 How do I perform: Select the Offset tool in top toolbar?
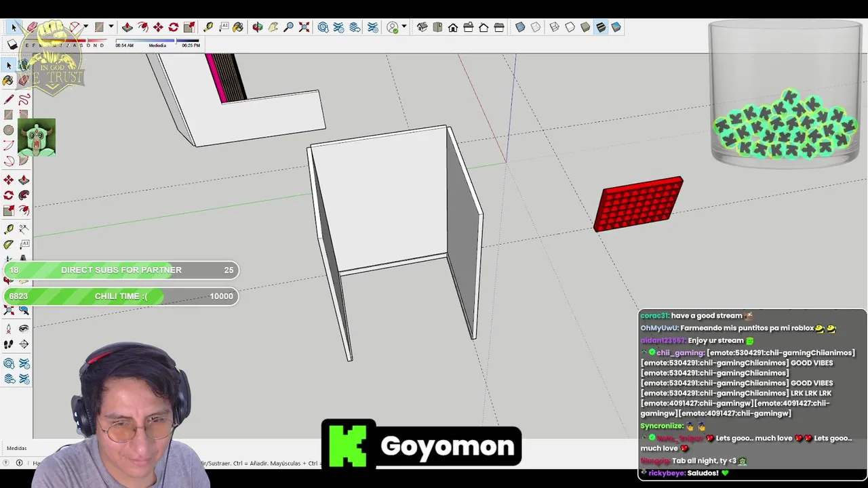click(x=142, y=27)
